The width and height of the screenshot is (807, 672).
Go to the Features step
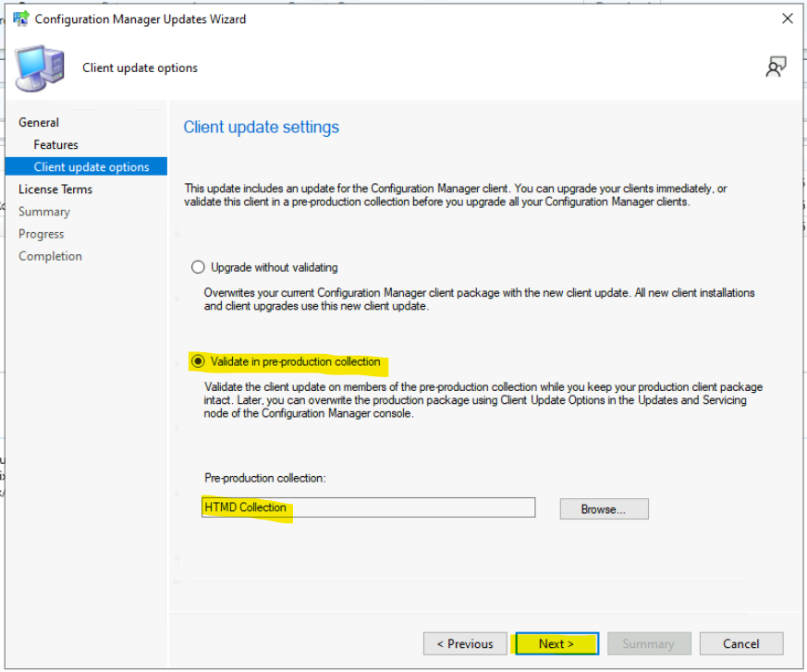coord(55,144)
